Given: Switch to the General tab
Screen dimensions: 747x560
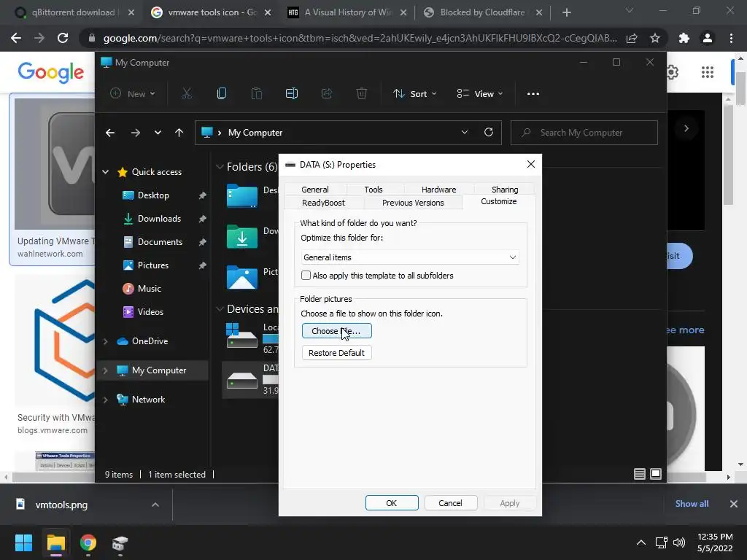Looking at the screenshot, I should tap(315, 190).
